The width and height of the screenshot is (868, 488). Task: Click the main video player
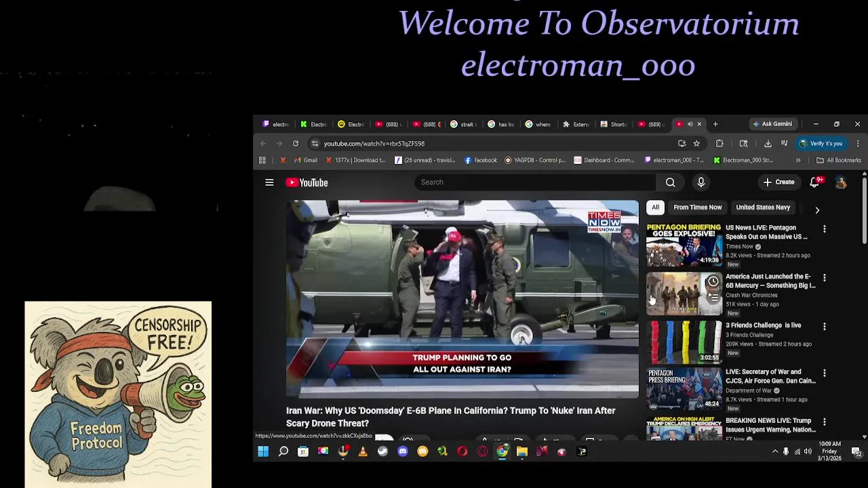click(462, 299)
